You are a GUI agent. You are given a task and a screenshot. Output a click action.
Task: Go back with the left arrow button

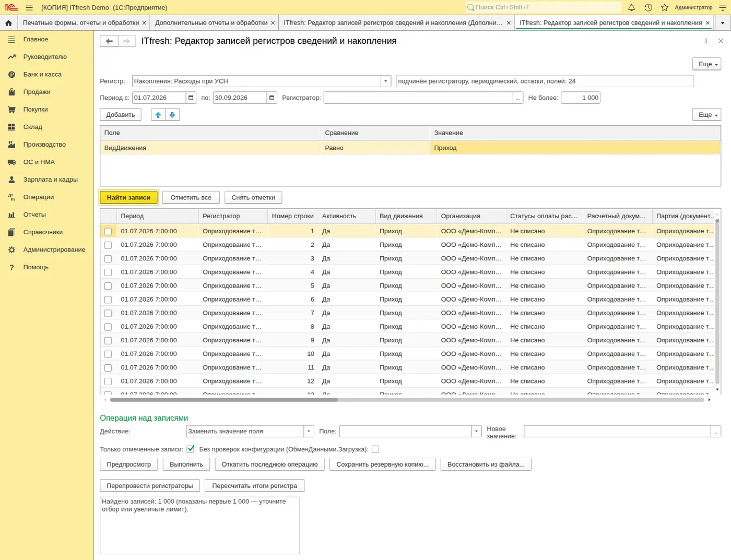(x=109, y=41)
